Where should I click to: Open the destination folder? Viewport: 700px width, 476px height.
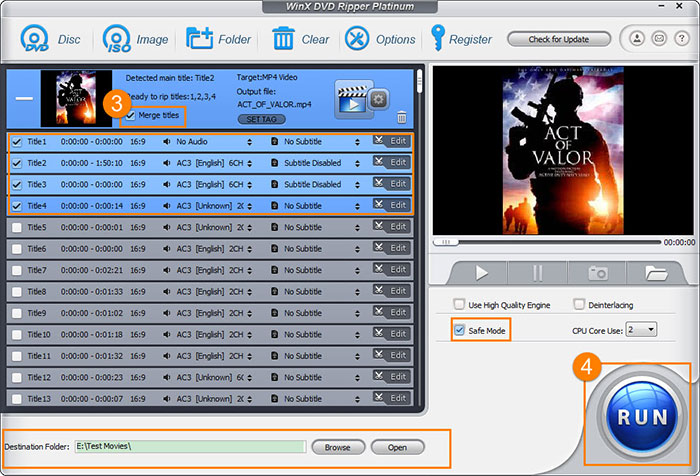397,447
